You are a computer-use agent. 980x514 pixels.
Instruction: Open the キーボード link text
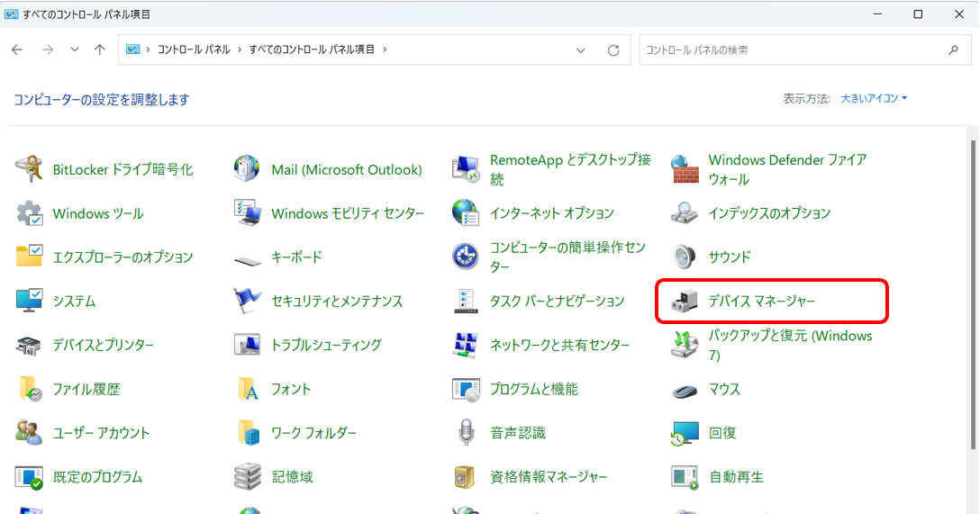tap(297, 257)
